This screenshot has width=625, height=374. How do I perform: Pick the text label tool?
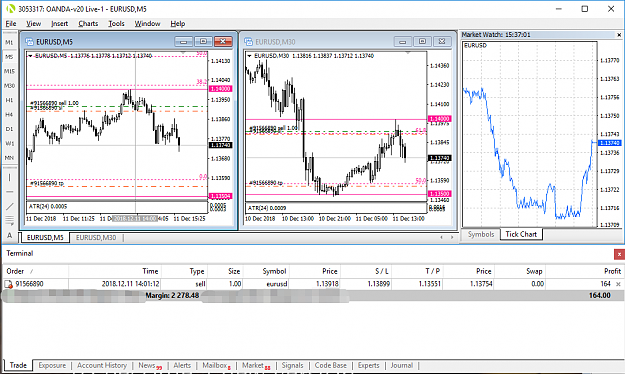point(9,235)
